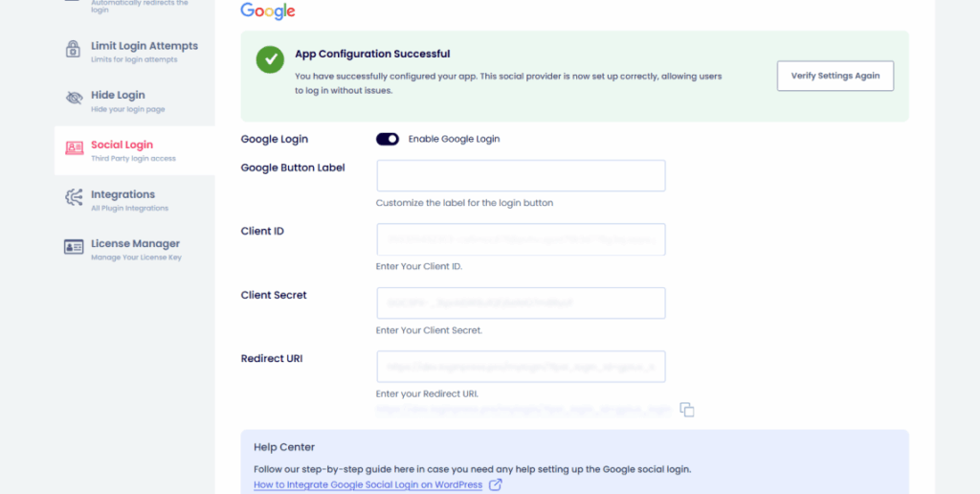This screenshot has height=494, width=980.
Task: Click the Social Login sidebar icon
Action: pyautogui.click(x=74, y=149)
